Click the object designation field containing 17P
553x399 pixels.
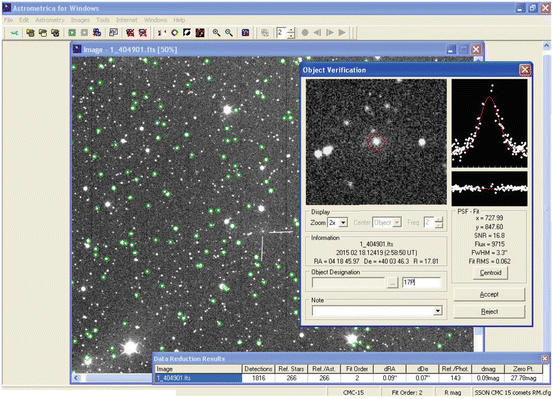tap(421, 282)
